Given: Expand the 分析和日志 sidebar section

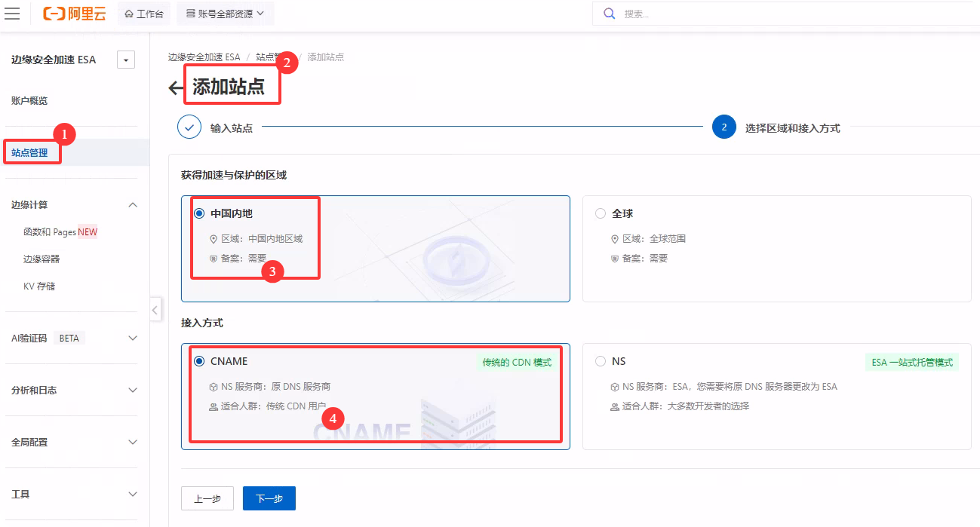Looking at the screenshot, I should point(133,391).
